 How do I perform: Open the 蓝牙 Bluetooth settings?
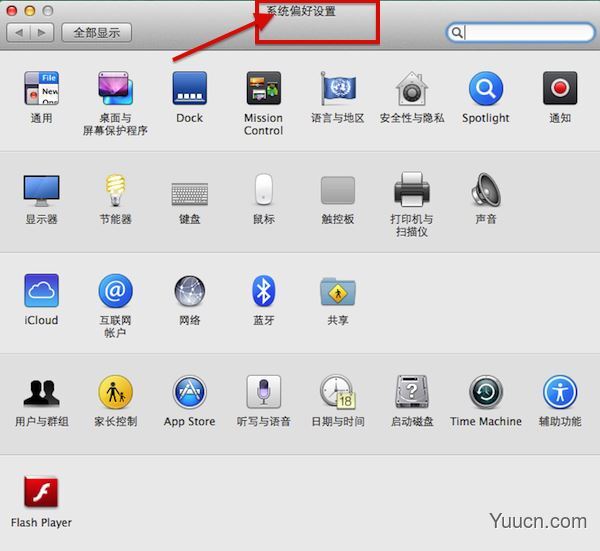263,291
